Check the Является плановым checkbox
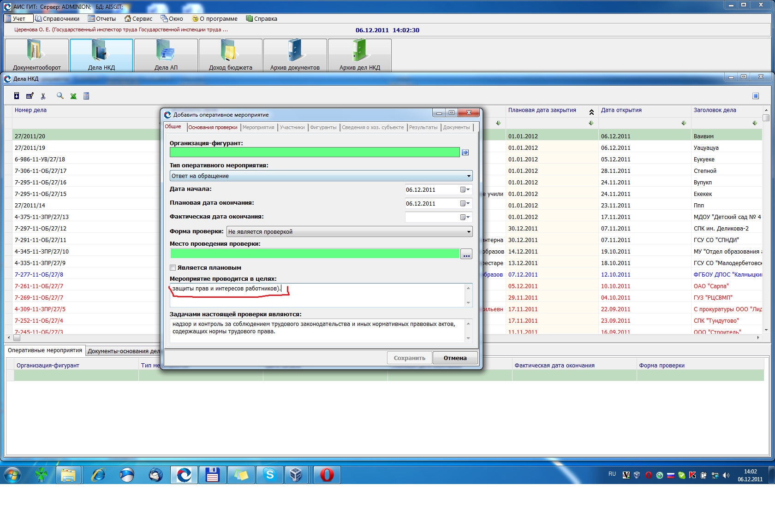775x532 pixels. tap(173, 268)
